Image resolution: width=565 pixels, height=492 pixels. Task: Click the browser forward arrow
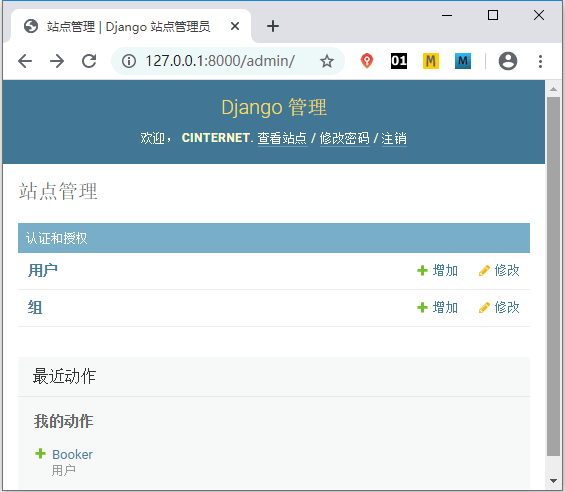(57, 61)
